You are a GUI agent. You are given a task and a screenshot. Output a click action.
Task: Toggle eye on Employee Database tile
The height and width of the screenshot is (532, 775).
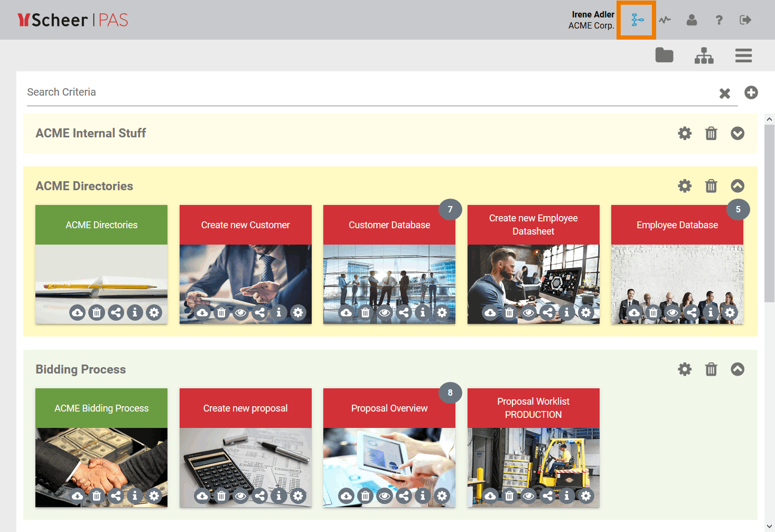(x=672, y=313)
